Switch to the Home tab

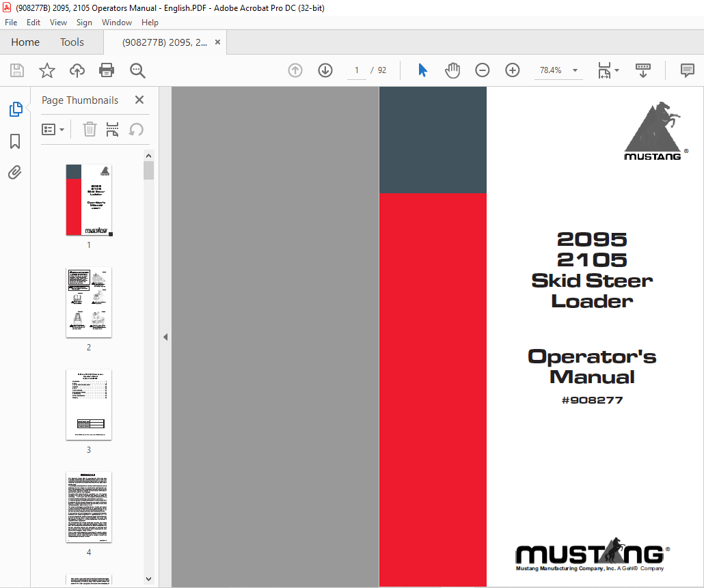25,42
